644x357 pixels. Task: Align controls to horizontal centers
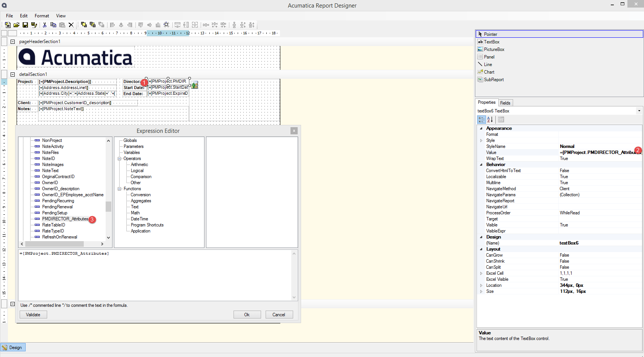121,25
